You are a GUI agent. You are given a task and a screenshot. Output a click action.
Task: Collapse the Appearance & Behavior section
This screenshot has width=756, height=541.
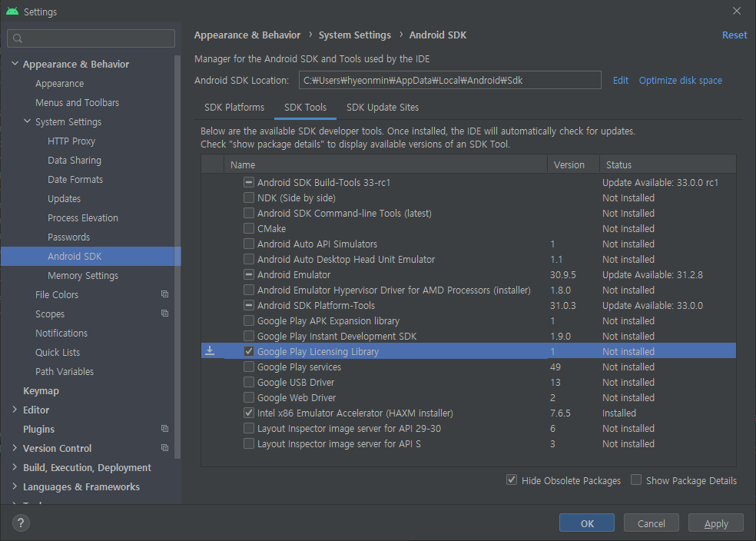click(x=14, y=64)
